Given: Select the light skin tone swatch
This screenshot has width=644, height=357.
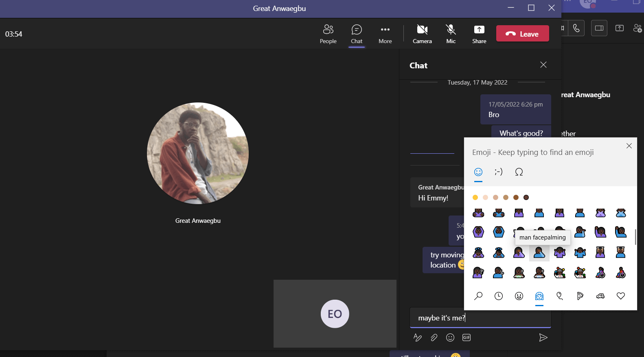Looking at the screenshot, I should tap(485, 198).
